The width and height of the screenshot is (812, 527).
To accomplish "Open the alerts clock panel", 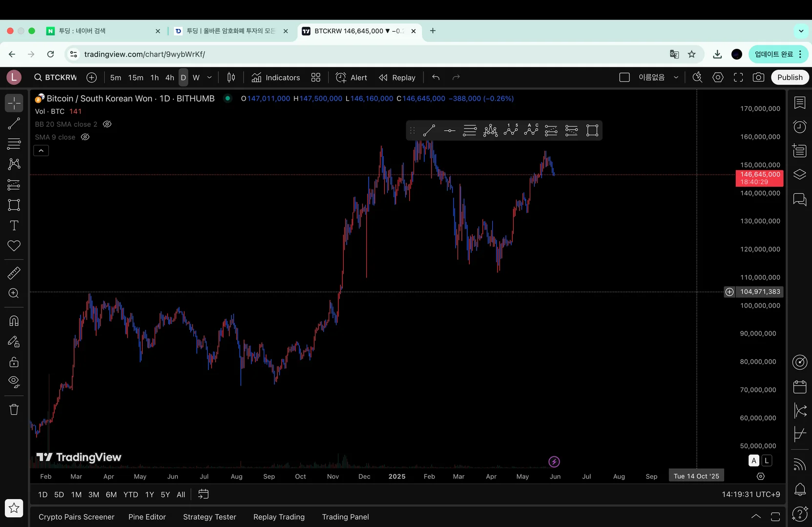I will pyautogui.click(x=800, y=127).
